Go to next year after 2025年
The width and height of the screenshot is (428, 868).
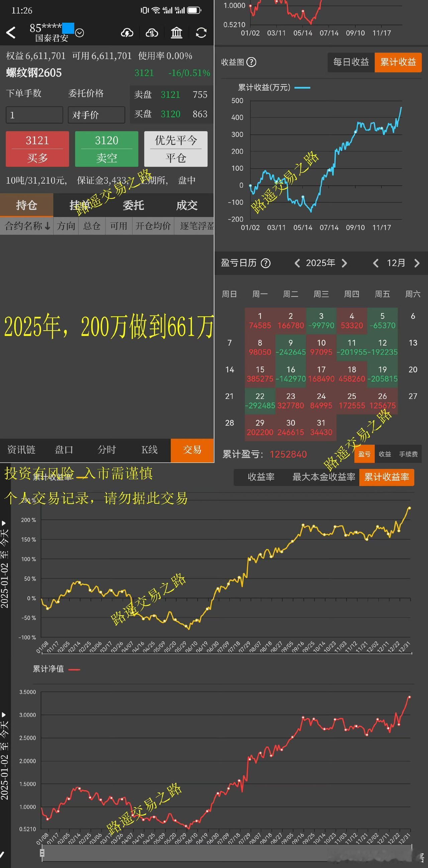point(344,263)
